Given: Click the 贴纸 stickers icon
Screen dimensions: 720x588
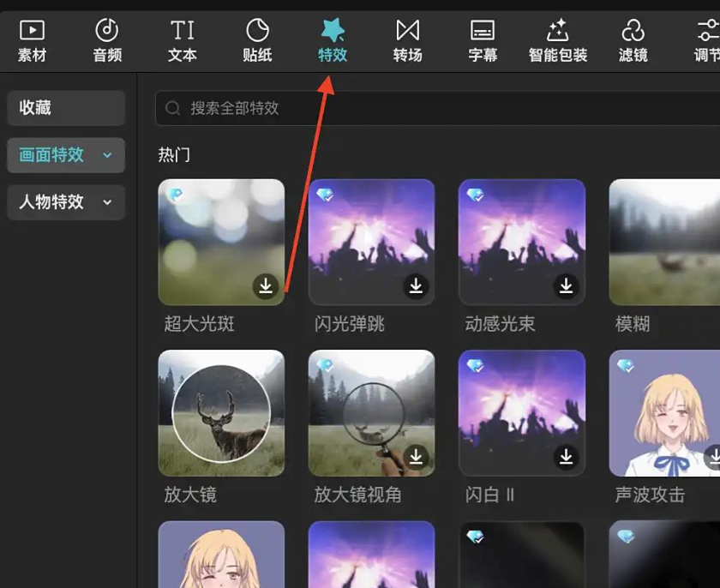Looking at the screenshot, I should coord(256,39).
